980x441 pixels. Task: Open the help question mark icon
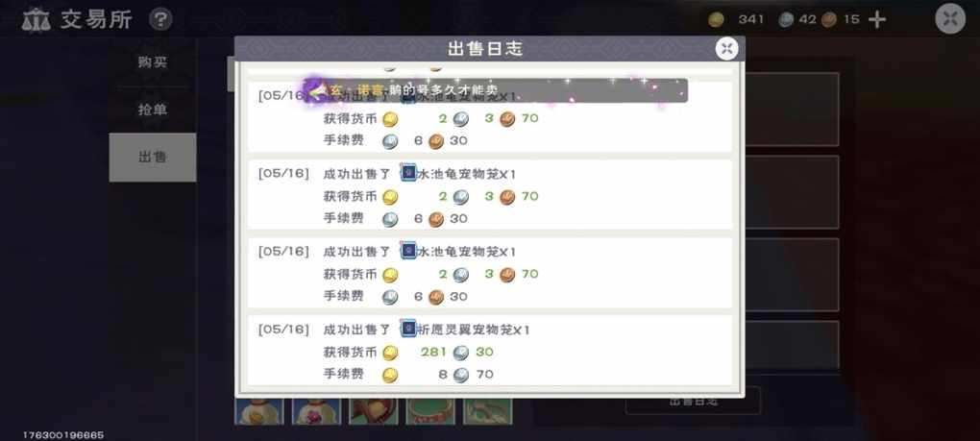(x=160, y=19)
